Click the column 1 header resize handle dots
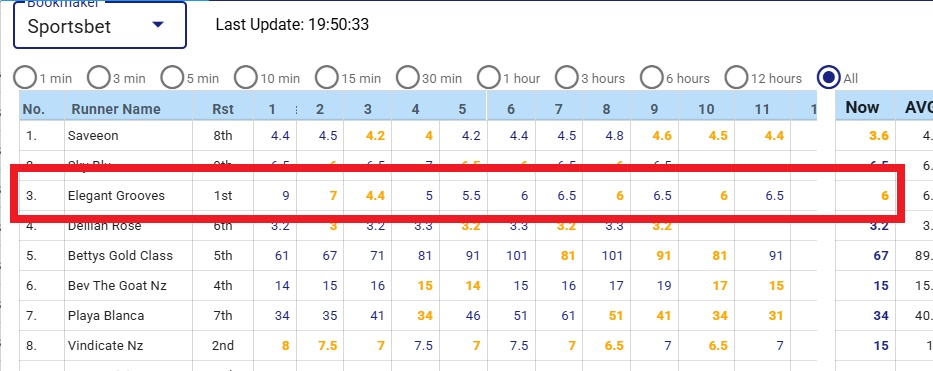Screen dimensions: 933x371 (297, 109)
